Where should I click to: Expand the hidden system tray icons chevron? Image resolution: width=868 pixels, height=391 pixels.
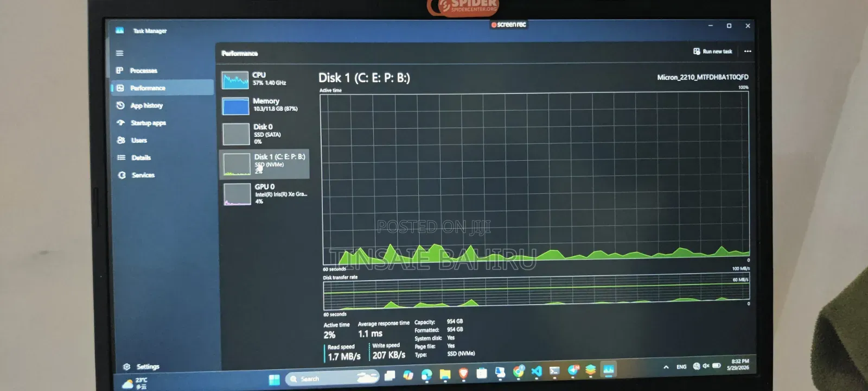click(x=666, y=367)
